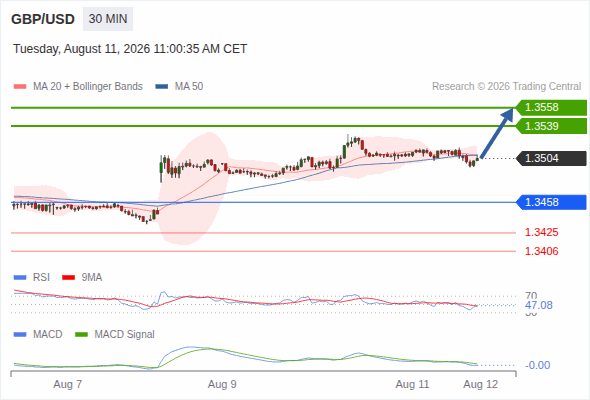Toggle the 9MA red legend entry
The image size is (590, 400).
(x=82, y=277)
